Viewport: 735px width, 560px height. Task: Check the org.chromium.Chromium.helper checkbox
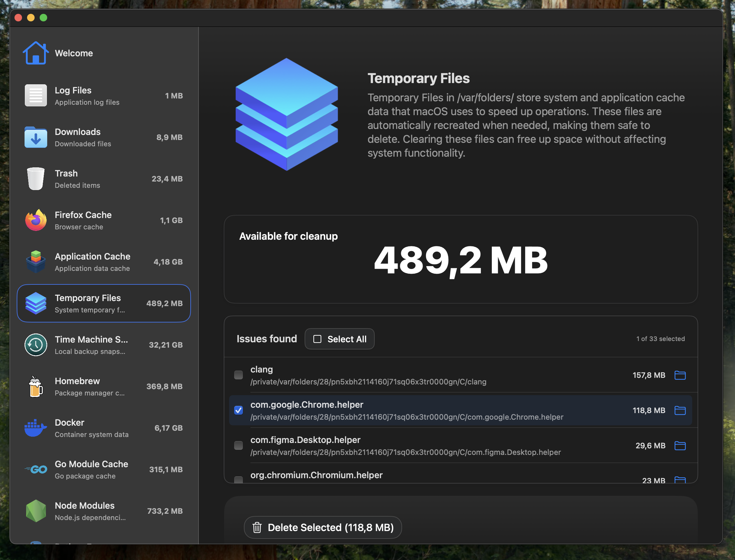point(238,480)
